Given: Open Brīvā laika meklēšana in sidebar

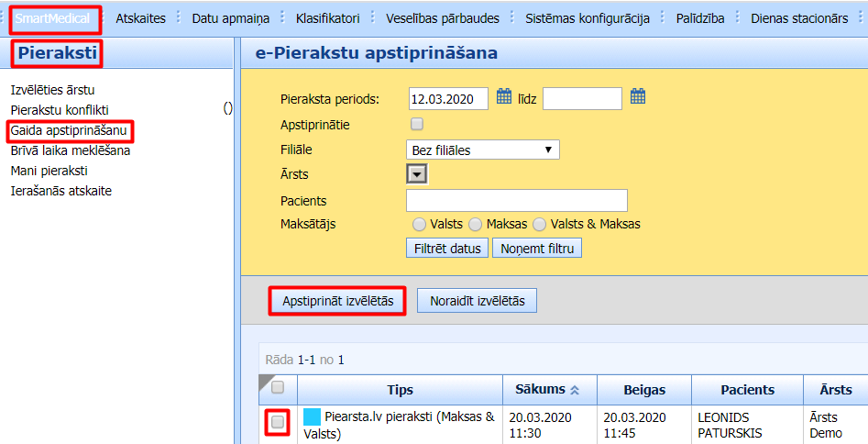Looking at the screenshot, I should pyautogui.click(x=70, y=150).
